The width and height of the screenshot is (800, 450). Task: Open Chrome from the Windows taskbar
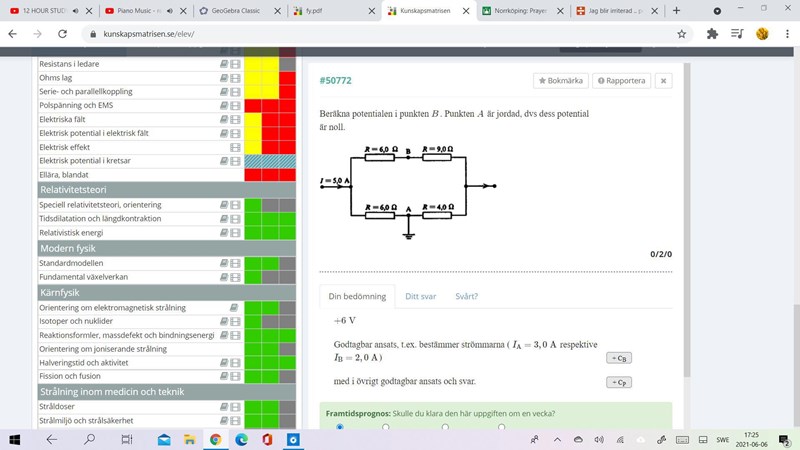(215, 439)
